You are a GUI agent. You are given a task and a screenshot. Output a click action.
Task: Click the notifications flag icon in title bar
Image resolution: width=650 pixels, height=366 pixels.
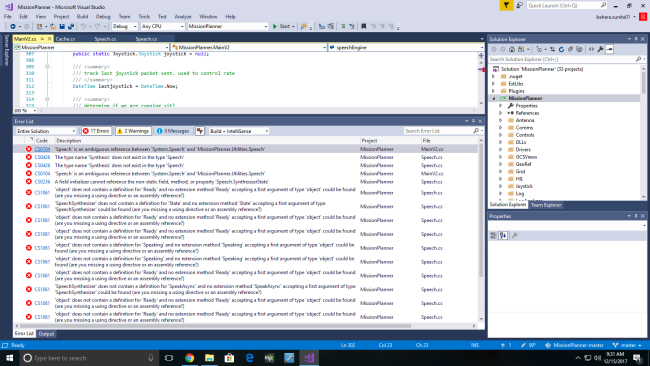pyautogui.click(x=506, y=5)
